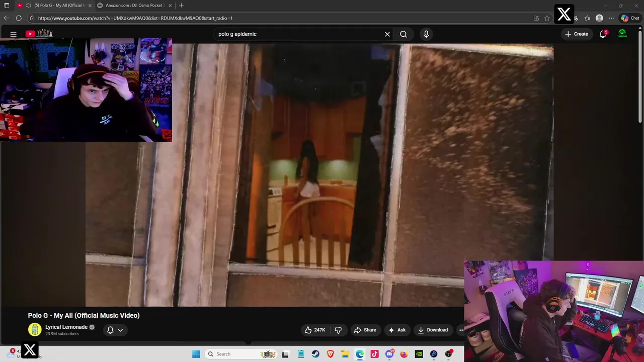Download the video
The image size is (644, 362).
tap(433, 330)
